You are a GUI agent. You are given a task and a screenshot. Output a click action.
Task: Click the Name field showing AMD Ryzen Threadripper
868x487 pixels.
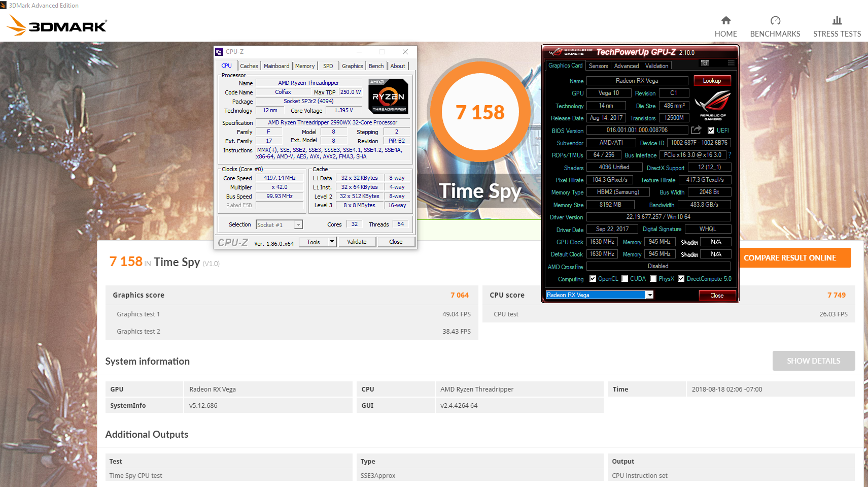pyautogui.click(x=308, y=83)
